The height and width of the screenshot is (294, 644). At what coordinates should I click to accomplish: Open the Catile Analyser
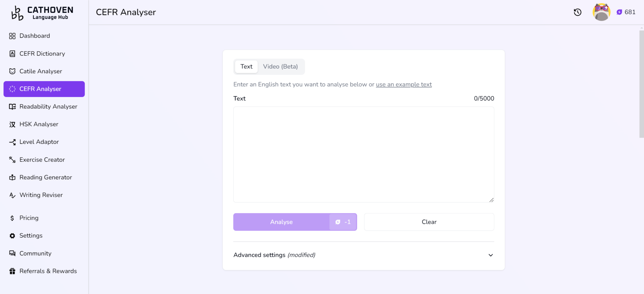coord(41,71)
